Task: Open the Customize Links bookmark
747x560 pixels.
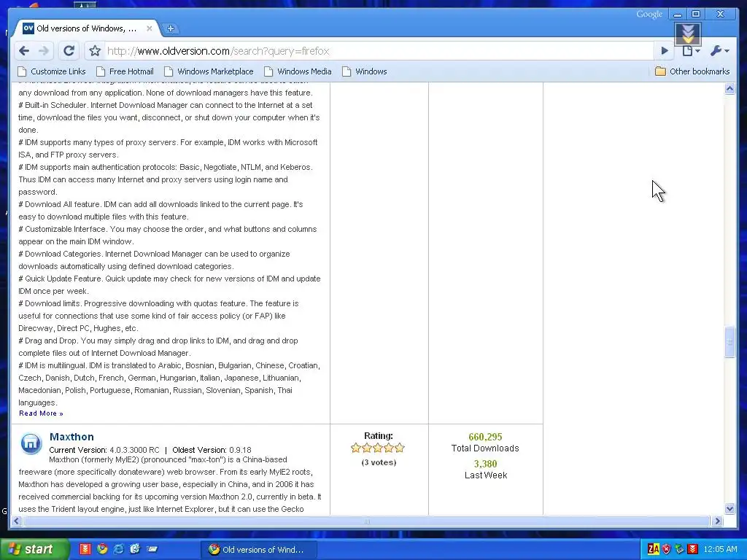Action: 52,71
